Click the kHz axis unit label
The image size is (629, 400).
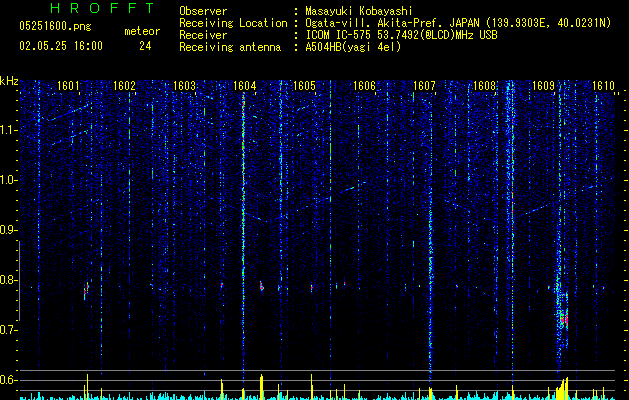[x=9, y=81]
